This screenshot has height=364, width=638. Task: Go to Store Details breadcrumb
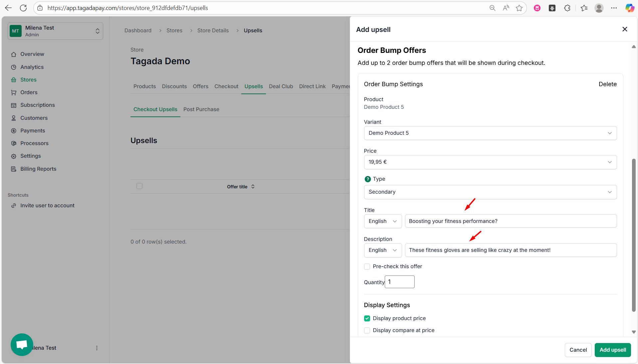tap(213, 31)
